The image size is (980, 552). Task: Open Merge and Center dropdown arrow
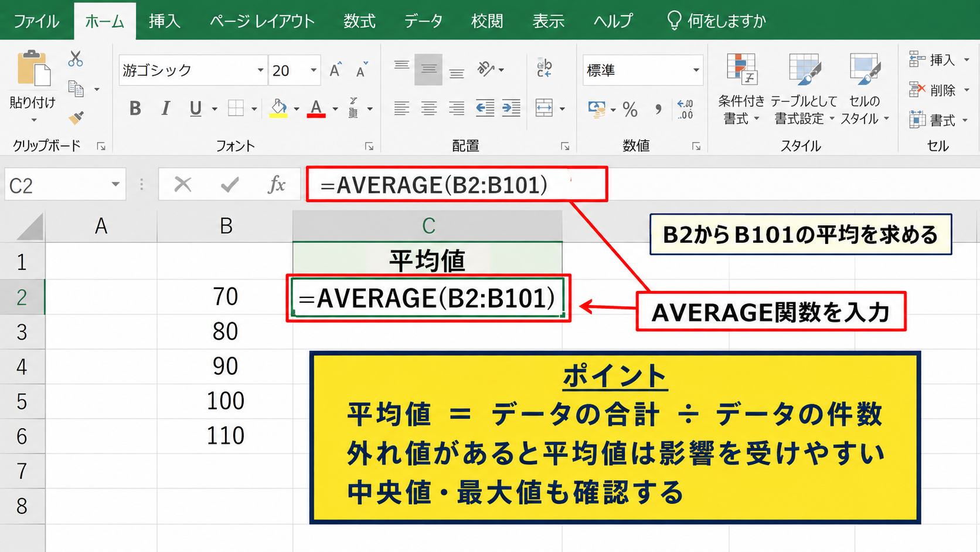(x=562, y=109)
